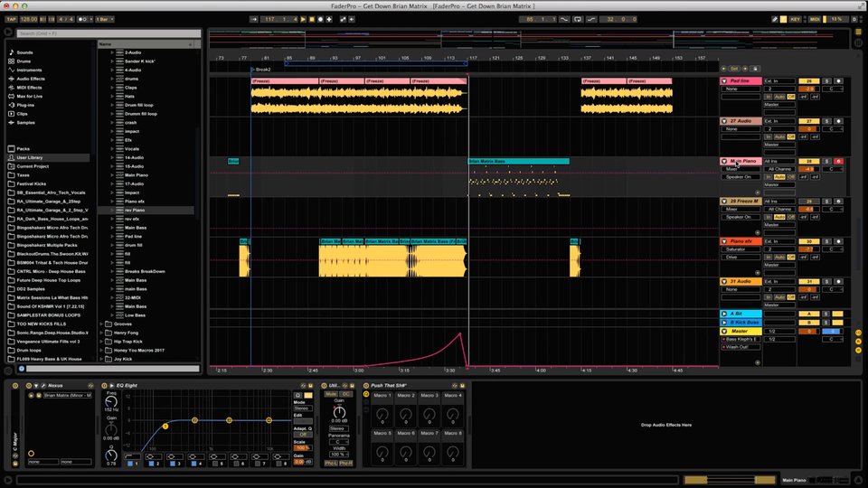This screenshot has height=488, width=868.
Task: Toggle the MIDI map mode button
Action: [815, 19]
